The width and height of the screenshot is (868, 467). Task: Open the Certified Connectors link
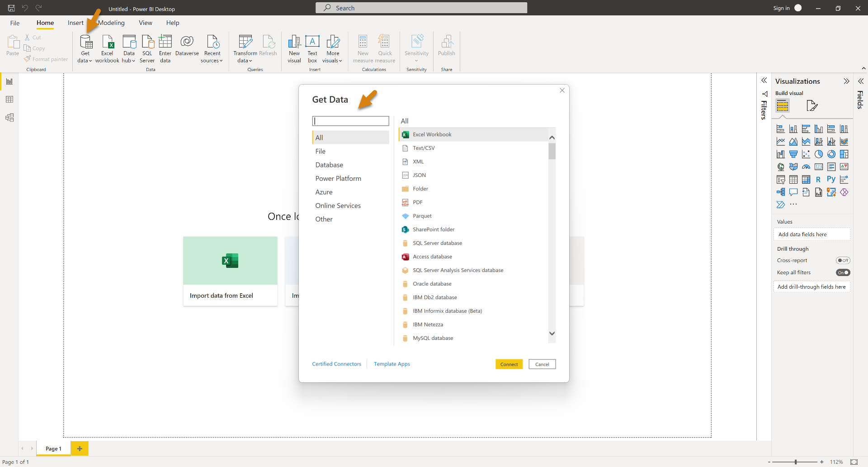pos(337,364)
